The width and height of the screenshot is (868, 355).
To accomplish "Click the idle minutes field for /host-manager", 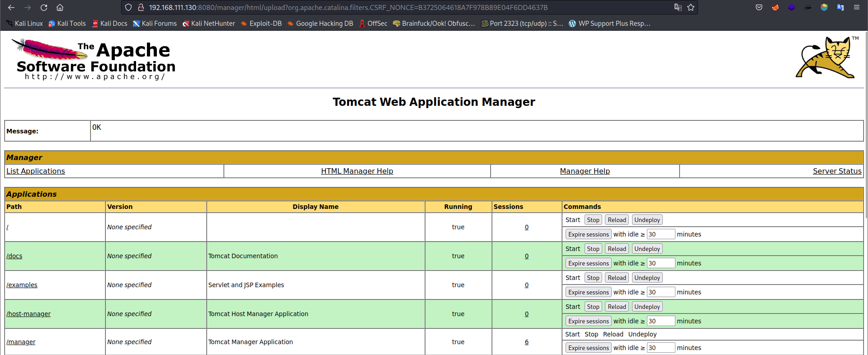I will click(x=661, y=321).
